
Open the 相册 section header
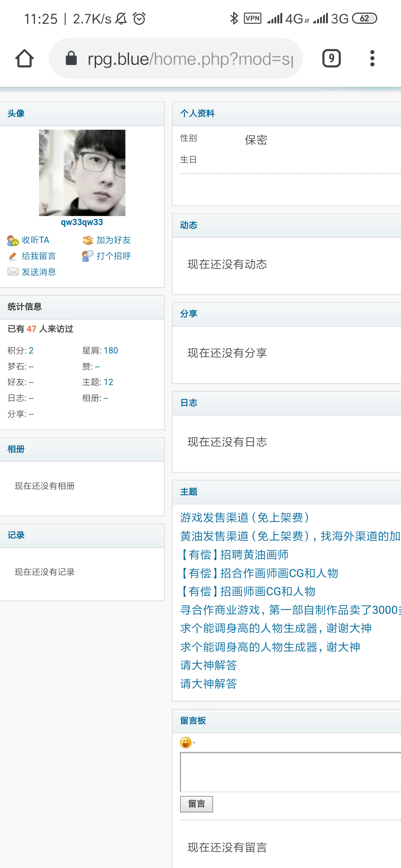16,449
